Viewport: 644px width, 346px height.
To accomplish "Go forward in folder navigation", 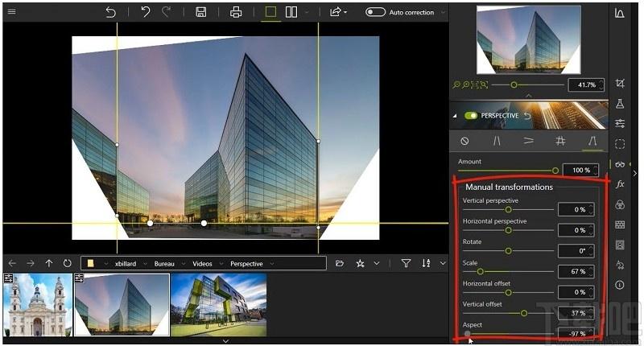I will [31, 263].
